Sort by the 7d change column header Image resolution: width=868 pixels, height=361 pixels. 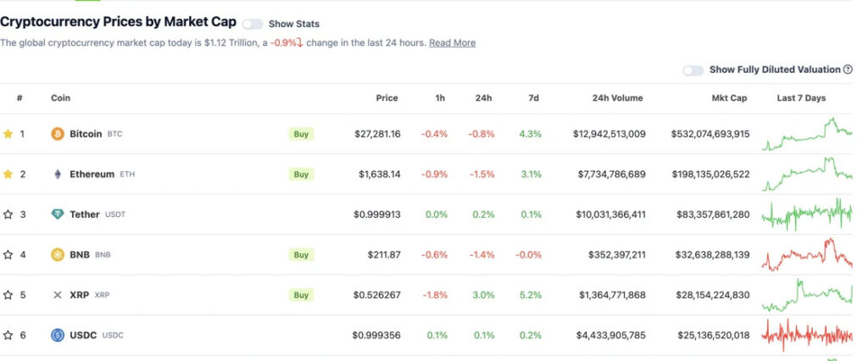pos(534,98)
